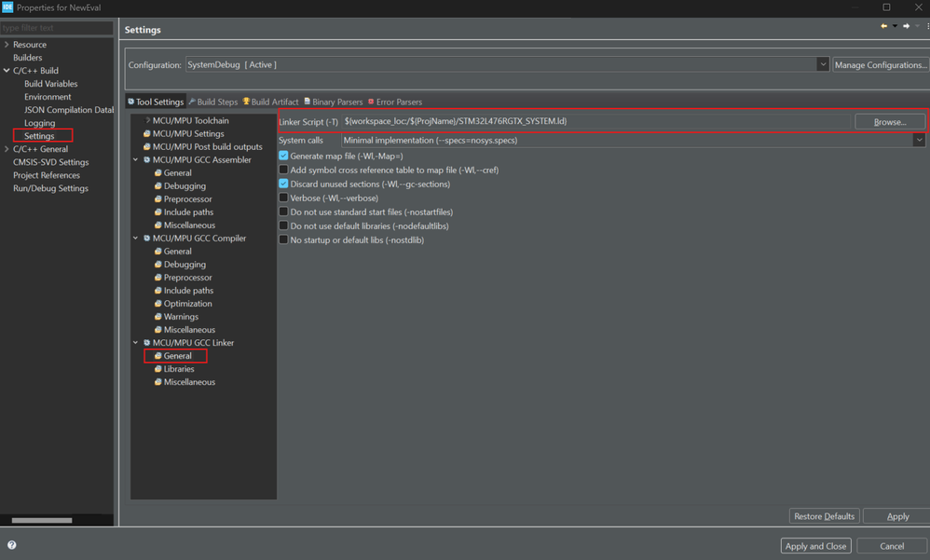Click Browse for linker script

pos(890,122)
